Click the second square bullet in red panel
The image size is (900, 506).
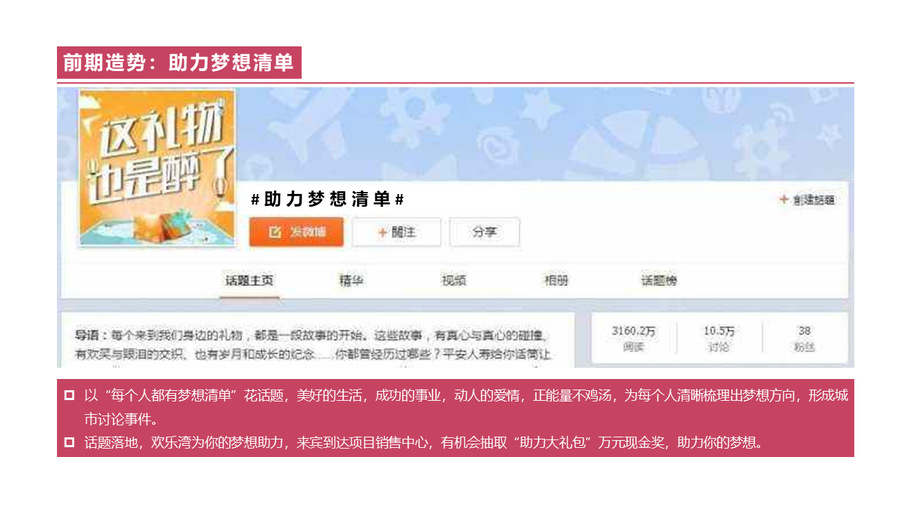click(69, 442)
